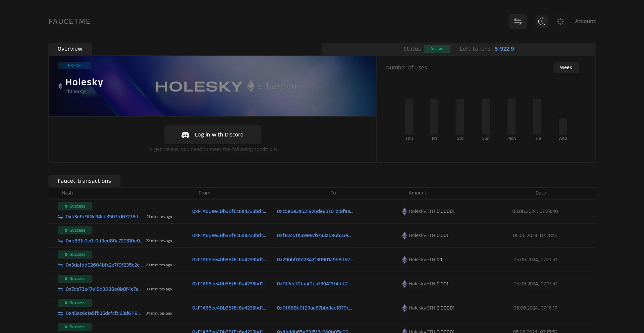Image resolution: width=644 pixels, height=333 pixels.
Task: Open transaction hash 0xb881f0e0f0d9ed80a720310e0...
Action: (104, 241)
